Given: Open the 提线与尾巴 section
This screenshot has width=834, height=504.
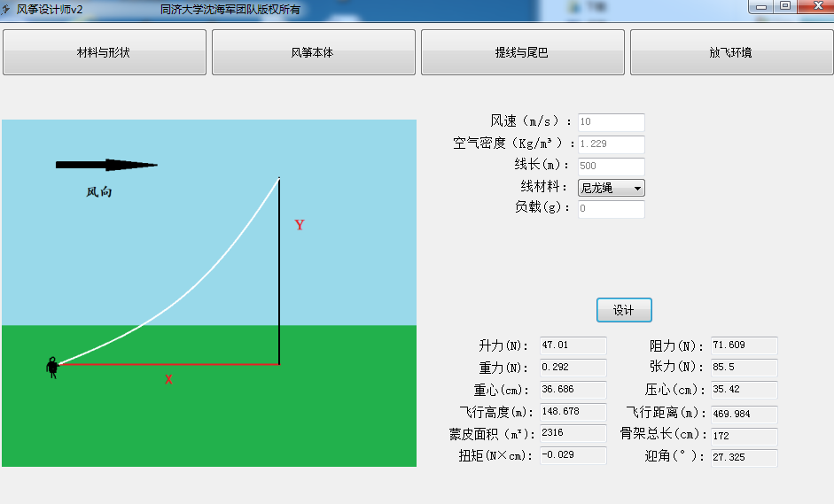Looking at the screenshot, I should tap(522, 52).
